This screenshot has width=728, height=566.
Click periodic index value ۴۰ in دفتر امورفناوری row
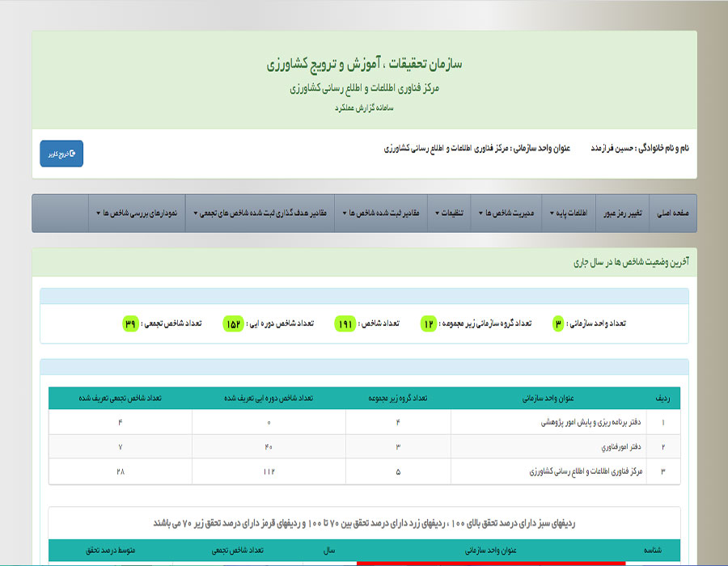click(269, 447)
